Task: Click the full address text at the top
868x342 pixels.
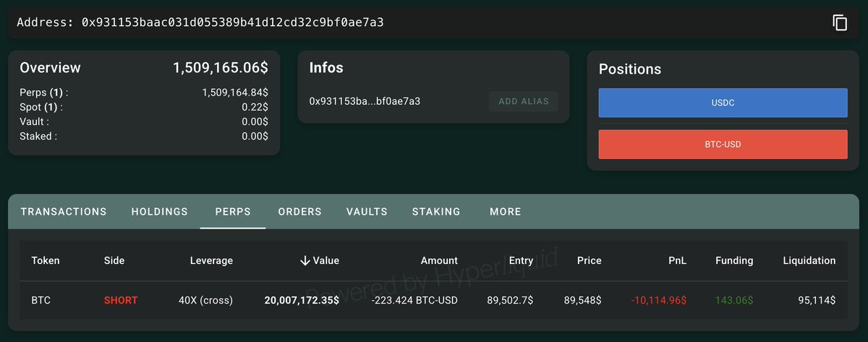Action: [232, 22]
